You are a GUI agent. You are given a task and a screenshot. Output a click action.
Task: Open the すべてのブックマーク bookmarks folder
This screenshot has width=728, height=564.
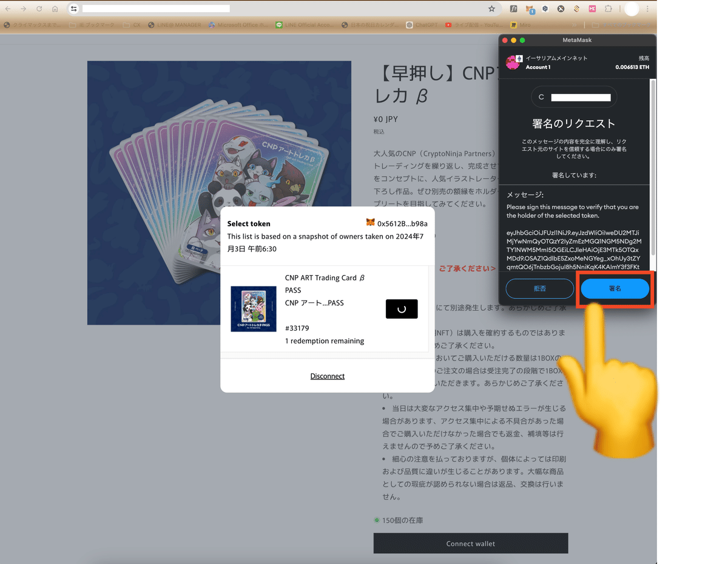point(623,25)
